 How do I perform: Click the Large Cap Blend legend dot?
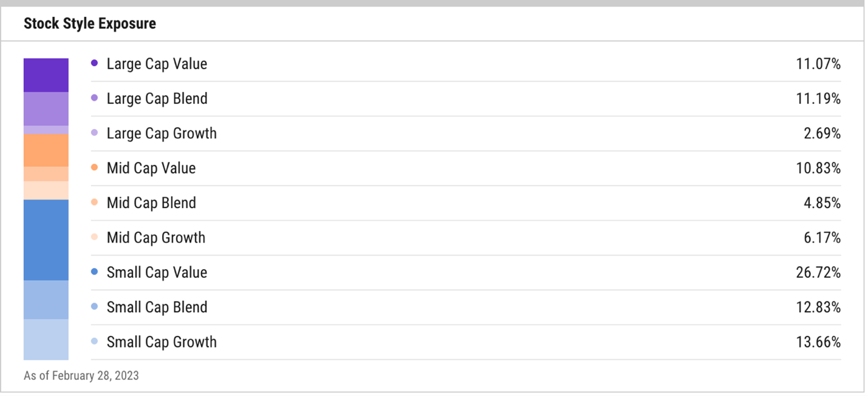94,98
